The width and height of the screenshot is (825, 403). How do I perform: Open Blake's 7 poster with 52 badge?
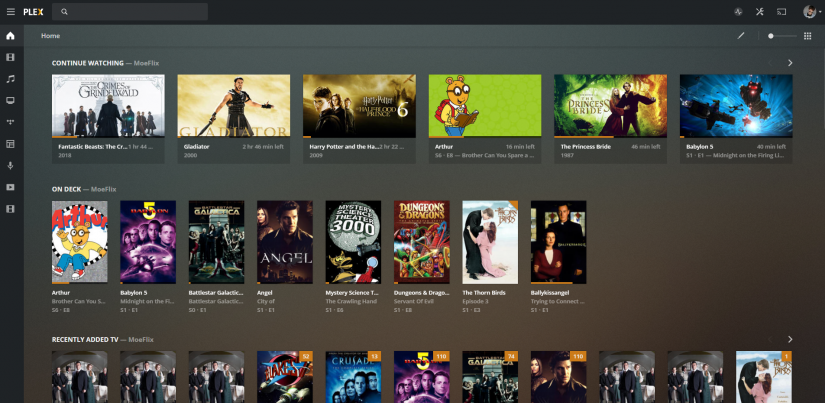[285, 377]
